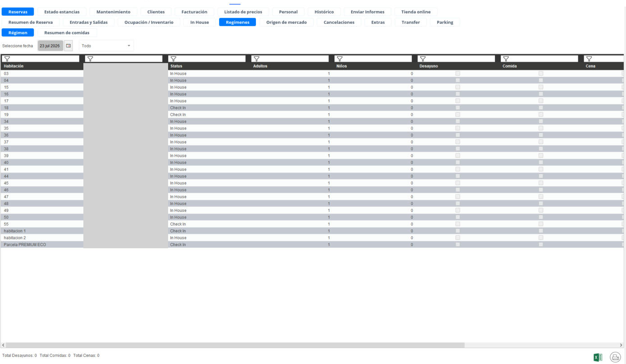626x364 pixels.
Task: Click the scrollbar right arrow
Action: click(621, 345)
